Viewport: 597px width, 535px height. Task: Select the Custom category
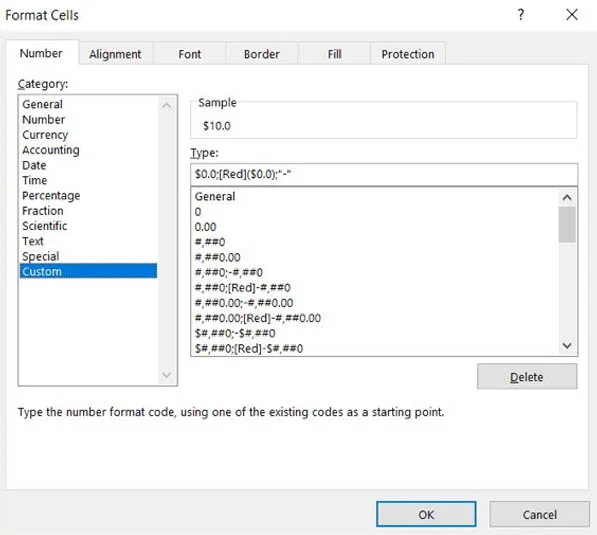click(88, 271)
